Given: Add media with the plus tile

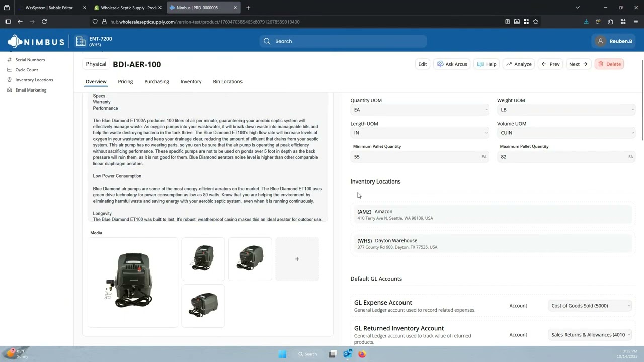Looking at the screenshot, I should (x=297, y=259).
